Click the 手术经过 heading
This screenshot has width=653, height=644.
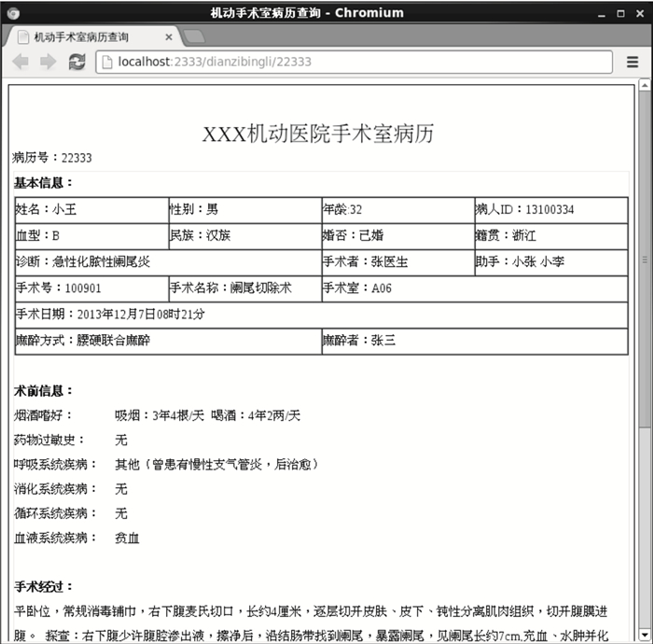pyautogui.click(x=43, y=587)
